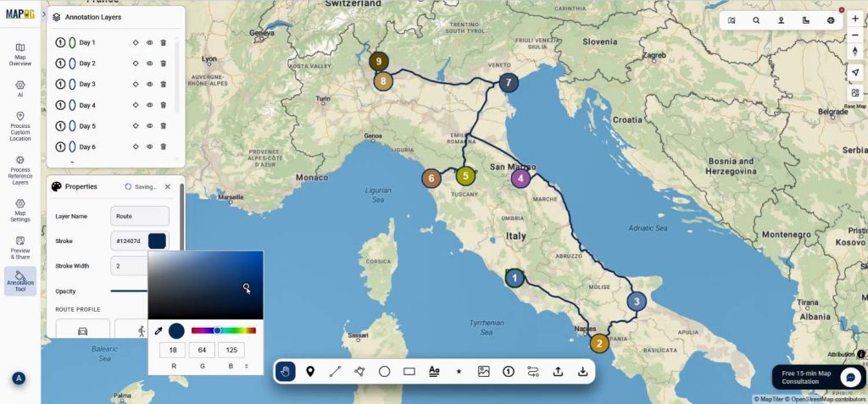Viewport: 868px width, 404px height.
Task: Pick color with eyedropper tool
Action: tap(159, 331)
